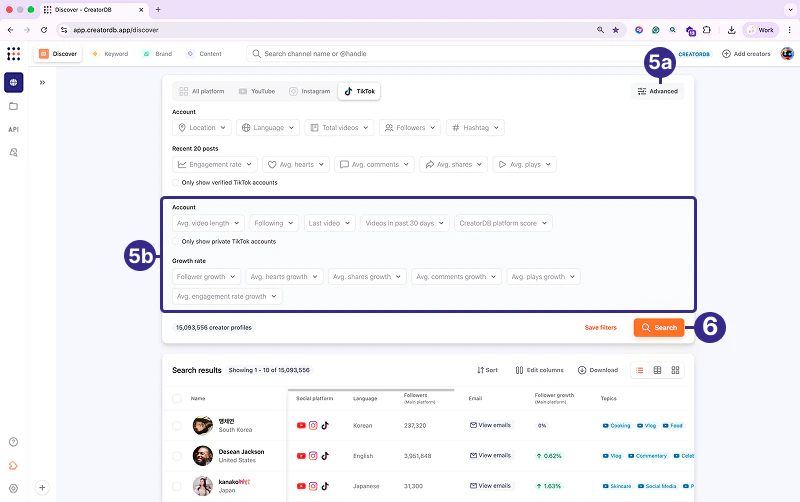This screenshot has width=800, height=502.
Task: Click Edit columns
Action: click(x=539, y=370)
